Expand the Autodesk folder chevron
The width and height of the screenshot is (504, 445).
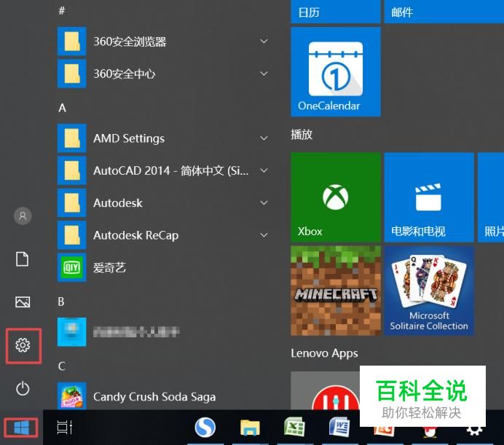pyautogui.click(x=264, y=203)
